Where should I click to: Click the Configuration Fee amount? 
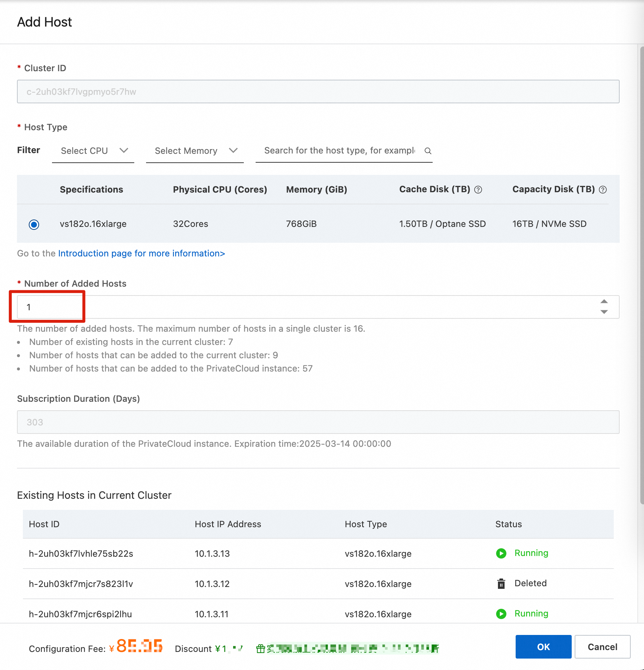tap(136, 646)
